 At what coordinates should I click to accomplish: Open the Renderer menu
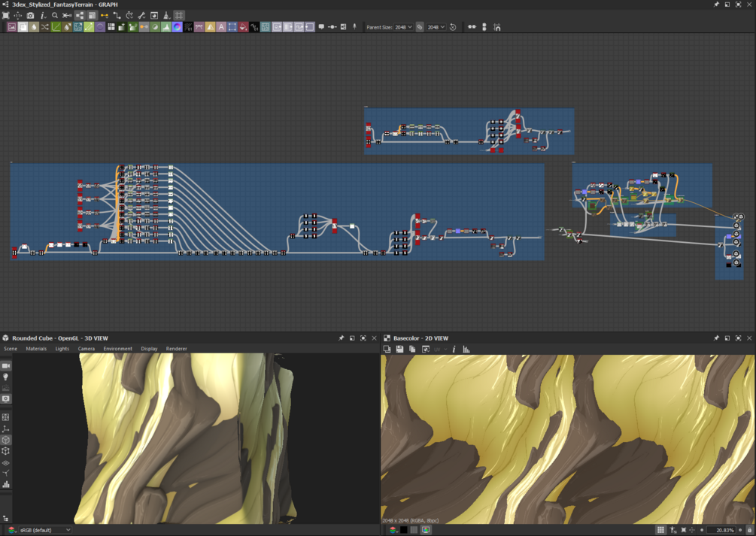(177, 349)
